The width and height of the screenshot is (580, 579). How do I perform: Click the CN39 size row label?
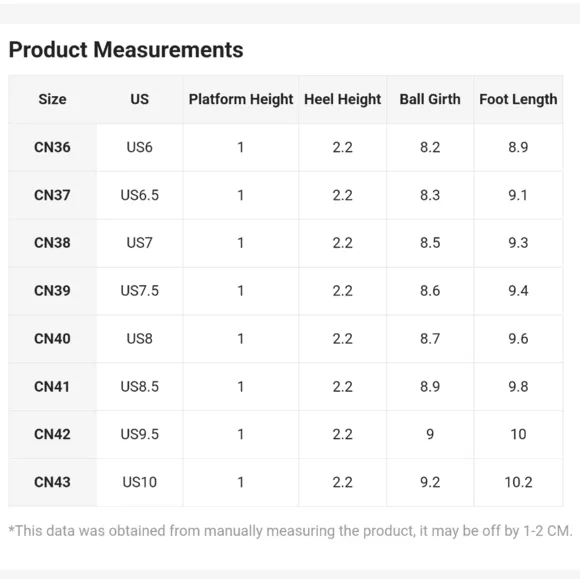(52, 291)
